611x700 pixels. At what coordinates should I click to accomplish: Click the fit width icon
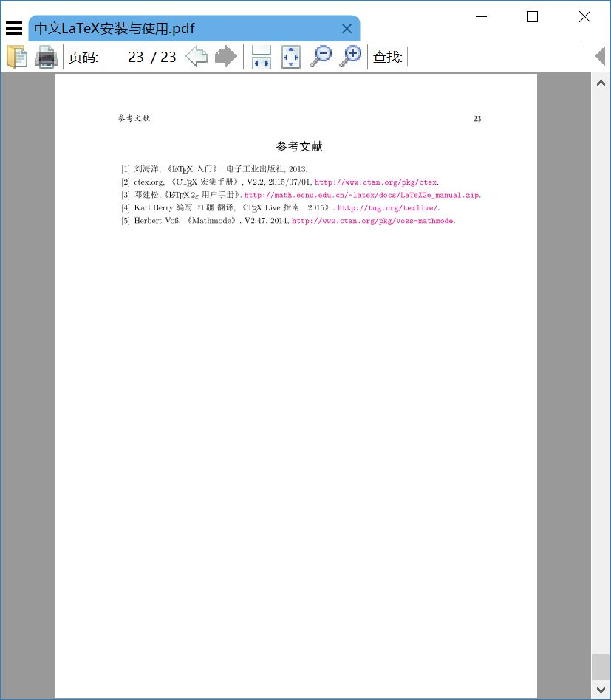coord(262,57)
